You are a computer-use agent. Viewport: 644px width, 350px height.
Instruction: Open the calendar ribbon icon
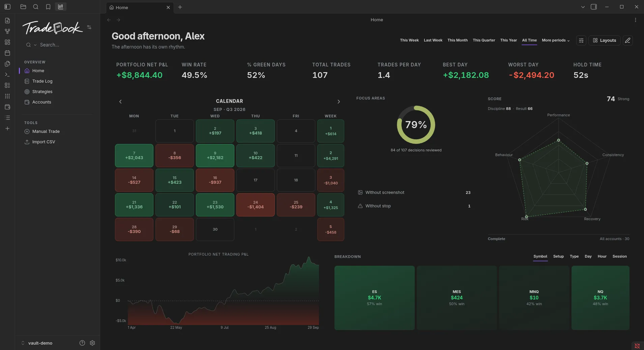[7, 53]
